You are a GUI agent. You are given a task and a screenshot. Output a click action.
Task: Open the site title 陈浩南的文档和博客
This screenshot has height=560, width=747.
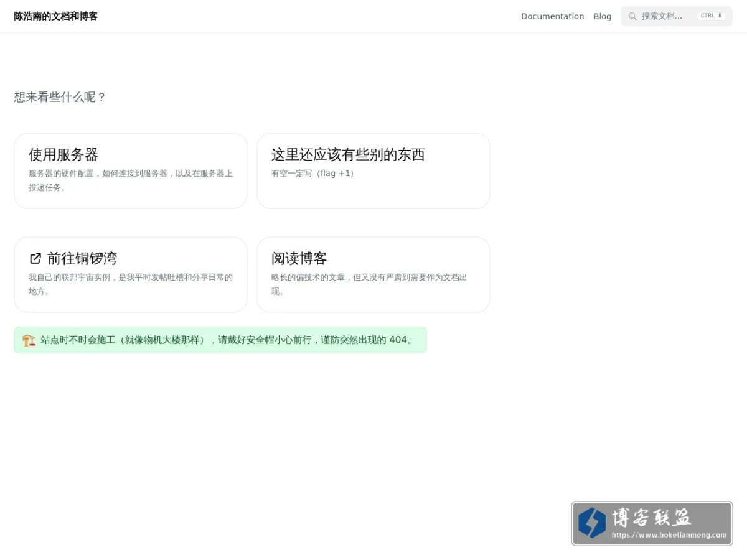coord(56,16)
